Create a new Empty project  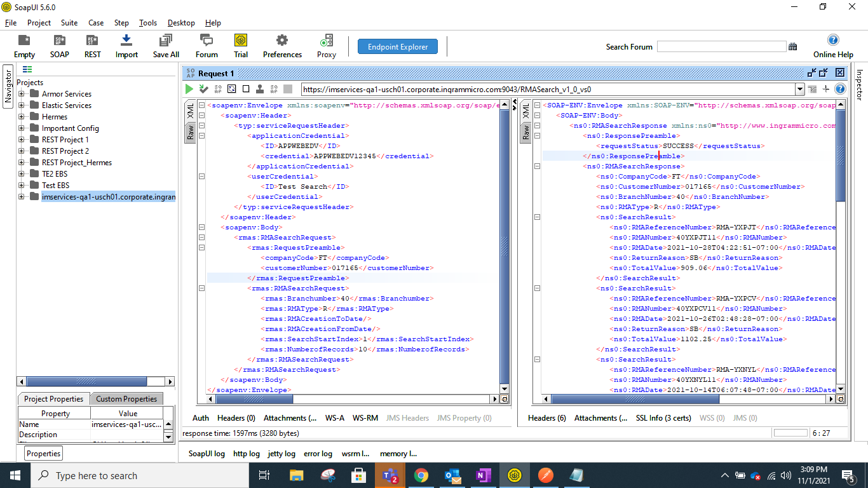tap(24, 46)
